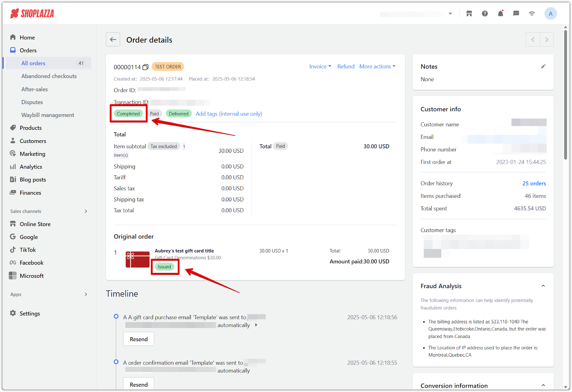572x392 pixels.
Task: Open the account avatar A
Action: coord(551,14)
